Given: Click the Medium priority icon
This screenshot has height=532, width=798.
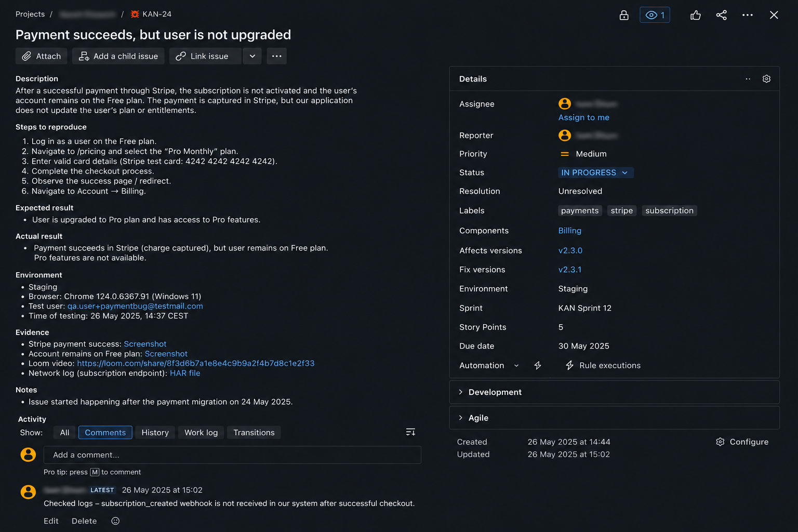Looking at the screenshot, I should [565, 154].
